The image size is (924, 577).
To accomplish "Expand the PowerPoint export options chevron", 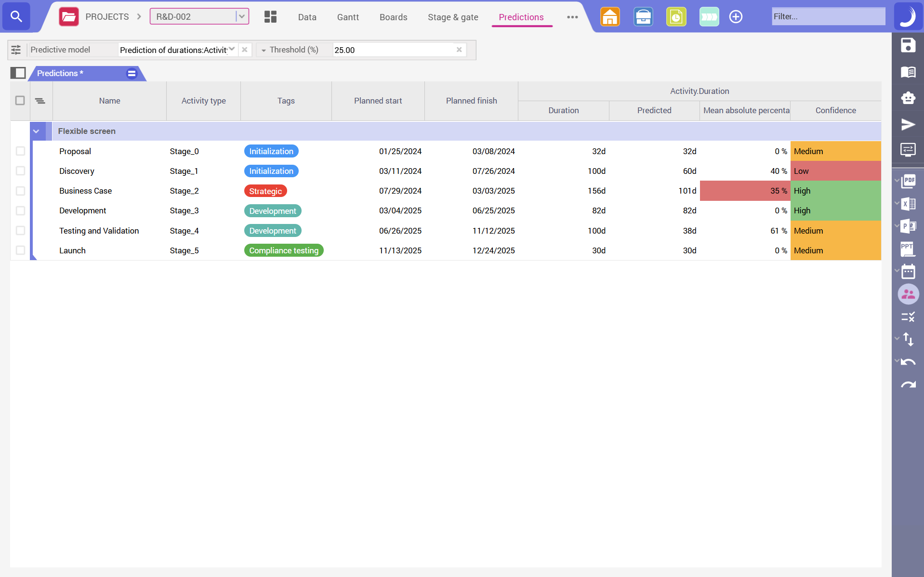I will pyautogui.click(x=897, y=225).
